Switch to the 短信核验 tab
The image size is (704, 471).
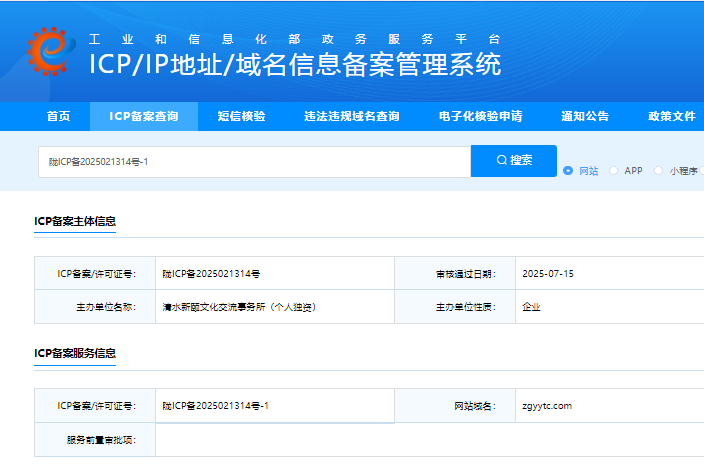(x=242, y=116)
